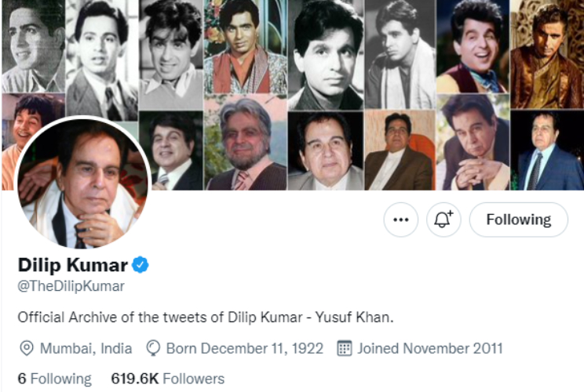This screenshot has width=584, height=392.
Task: Click the Born December 11, 1922 text
Action: tap(244, 348)
